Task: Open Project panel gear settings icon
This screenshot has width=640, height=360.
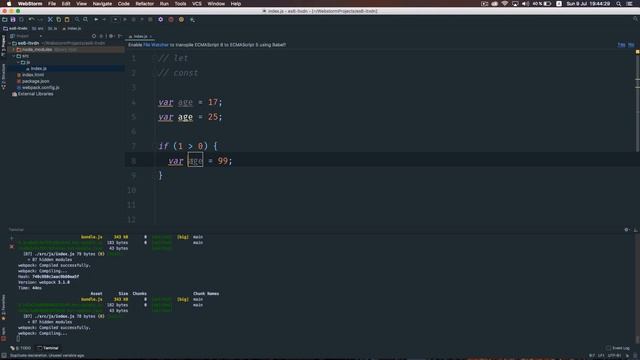Action: click(x=111, y=36)
